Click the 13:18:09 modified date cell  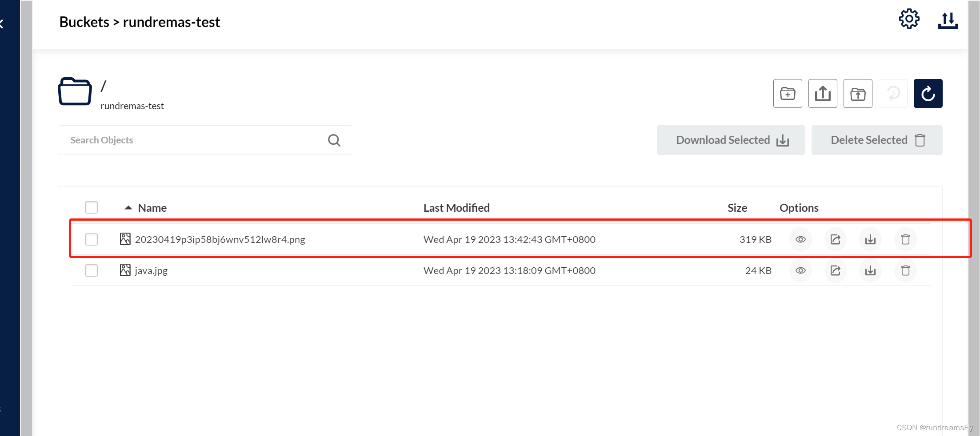[x=509, y=271]
